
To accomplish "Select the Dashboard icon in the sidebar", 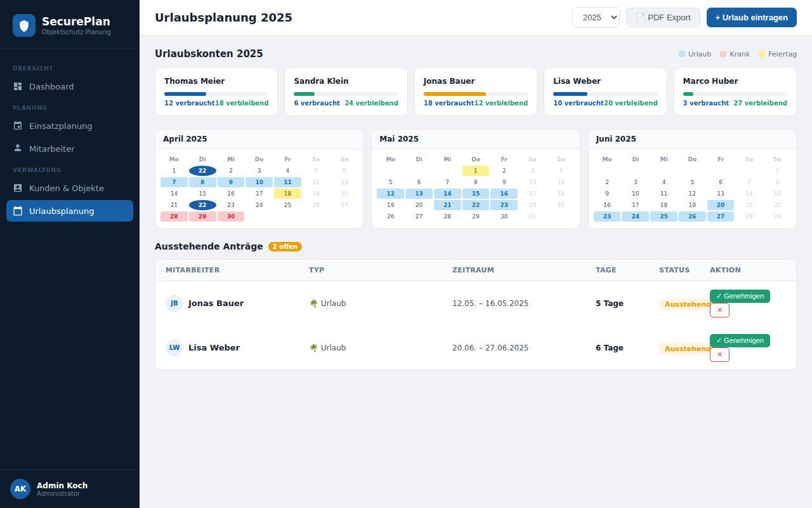I will point(17,86).
